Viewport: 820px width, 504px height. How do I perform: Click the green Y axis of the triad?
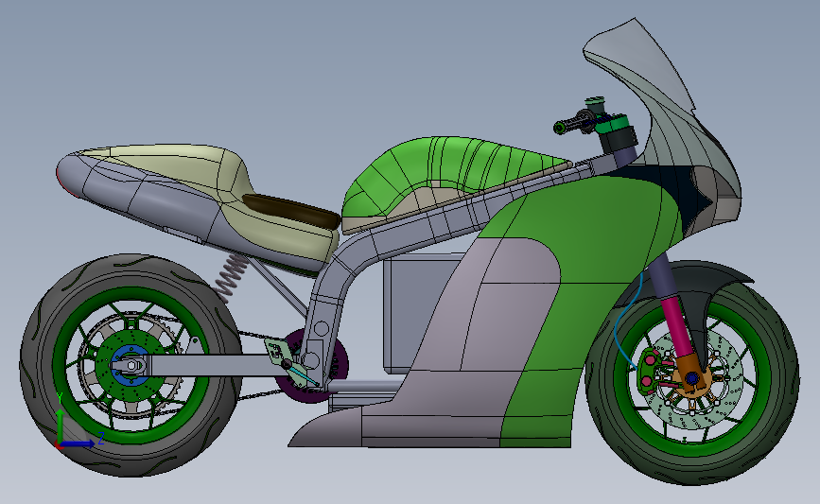(60, 426)
